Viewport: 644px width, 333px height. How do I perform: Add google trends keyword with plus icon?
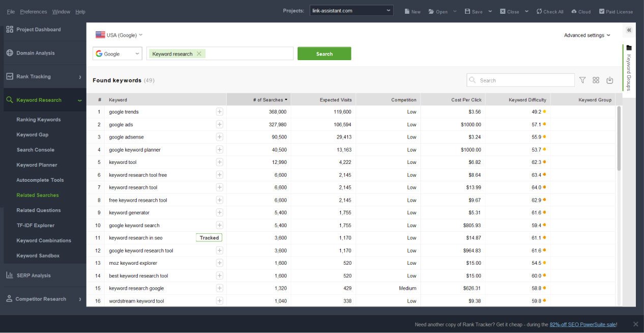[x=219, y=112]
